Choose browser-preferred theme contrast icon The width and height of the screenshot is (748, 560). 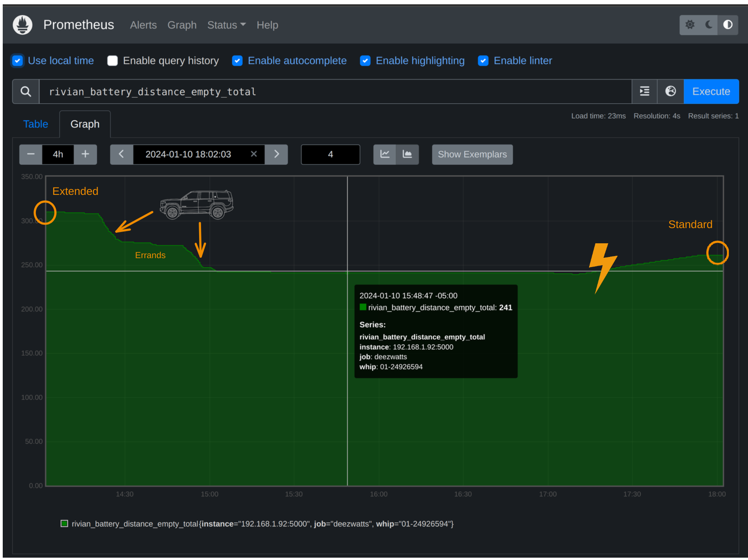(x=728, y=25)
